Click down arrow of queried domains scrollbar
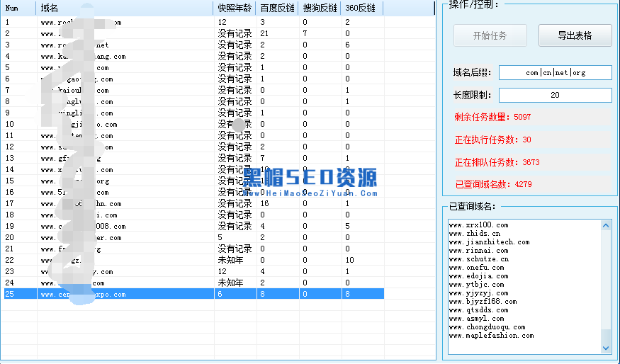 pyautogui.click(x=606, y=348)
